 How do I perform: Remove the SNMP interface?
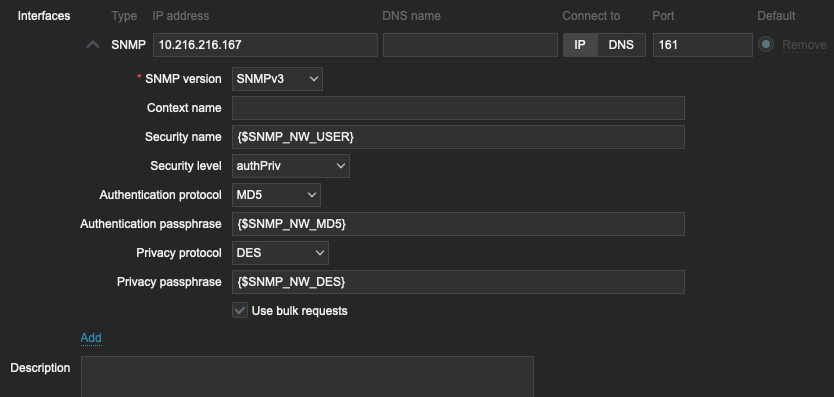click(x=804, y=45)
